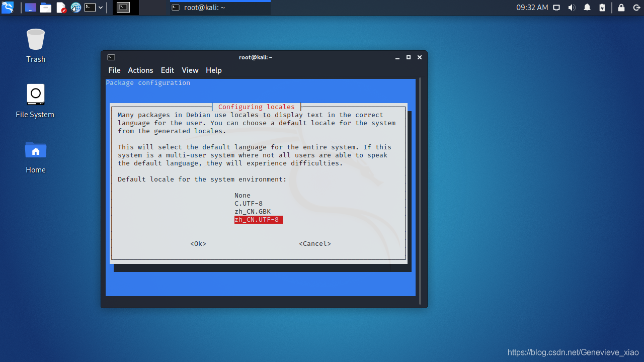Launch the text editor panel icon
Screen dimensions: 644x362
[61, 8]
